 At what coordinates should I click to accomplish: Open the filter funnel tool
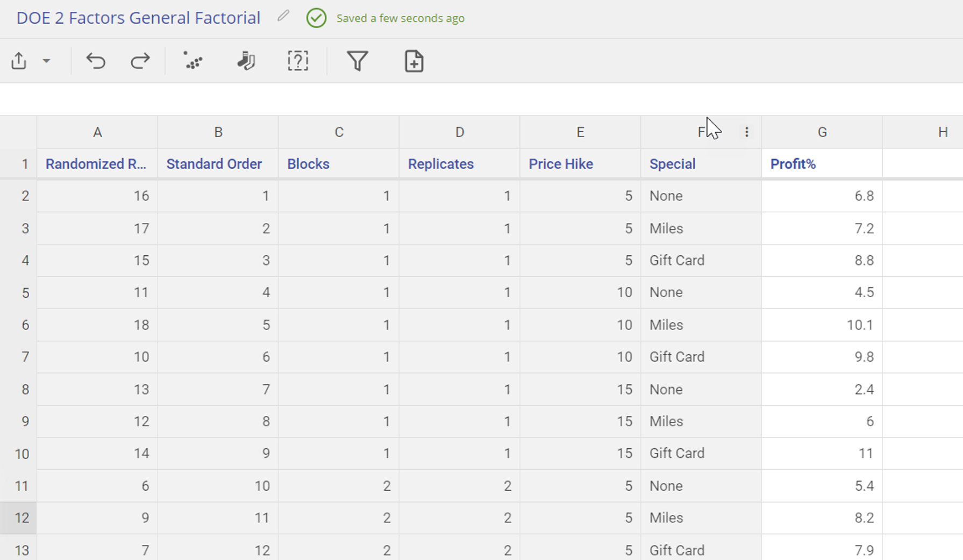[x=357, y=61]
